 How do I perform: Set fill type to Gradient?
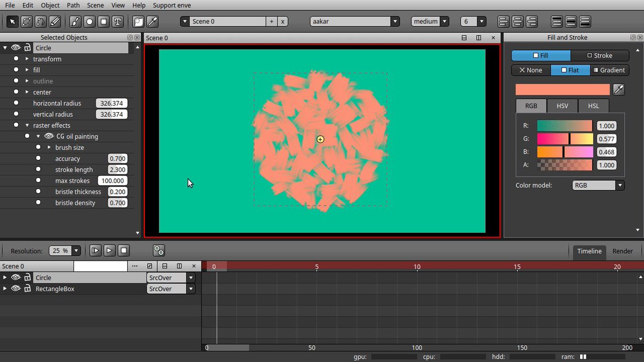pos(609,70)
